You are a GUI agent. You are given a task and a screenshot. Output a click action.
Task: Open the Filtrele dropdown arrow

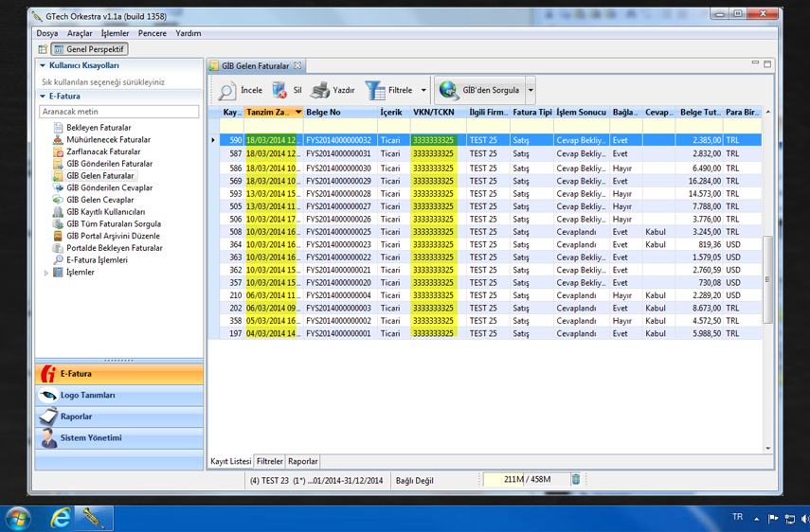(423, 90)
